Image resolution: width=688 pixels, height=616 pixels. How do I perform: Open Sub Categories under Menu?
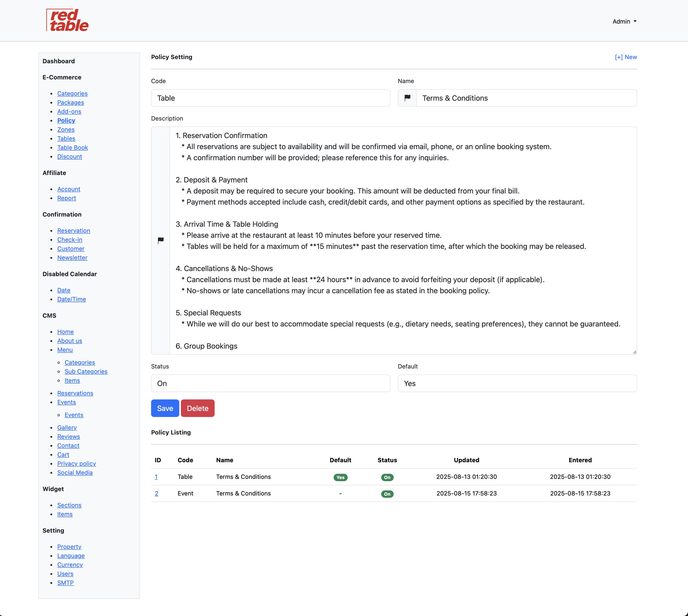click(86, 371)
